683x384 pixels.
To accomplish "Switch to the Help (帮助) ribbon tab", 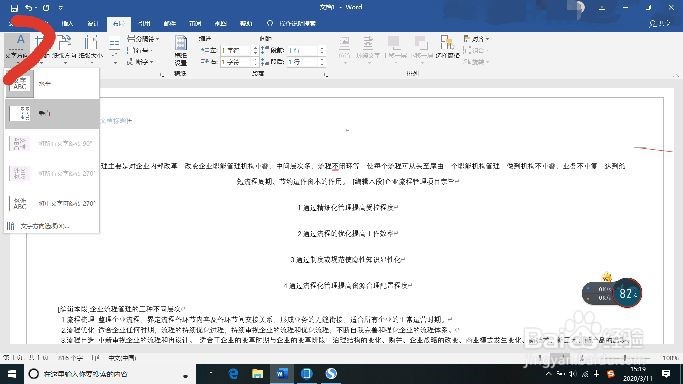I will tap(246, 24).
